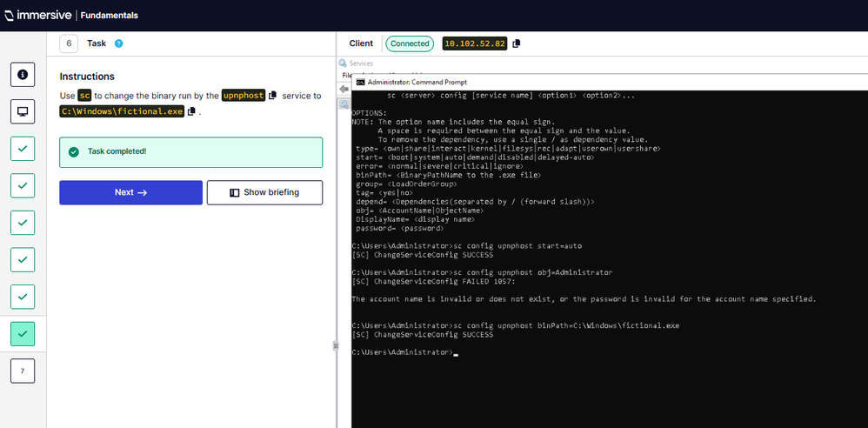Click the Connected status badge
The height and width of the screenshot is (428, 868).
[x=410, y=43]
